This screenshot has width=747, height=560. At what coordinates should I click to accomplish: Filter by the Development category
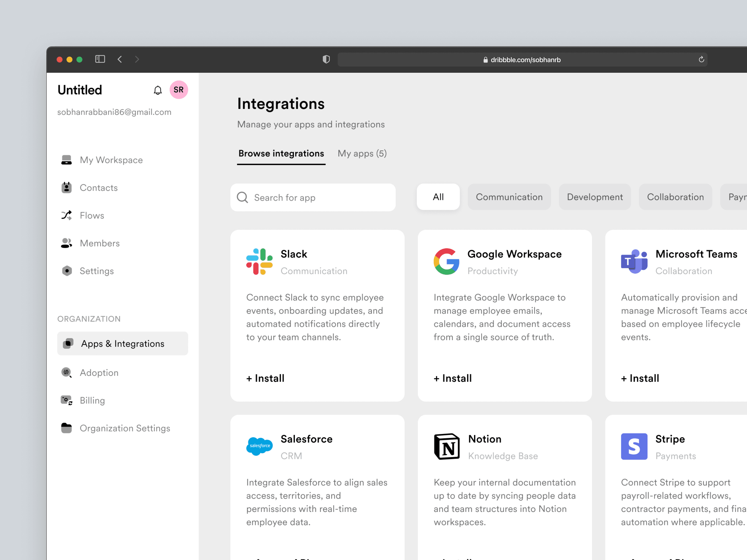click(594, 197)
